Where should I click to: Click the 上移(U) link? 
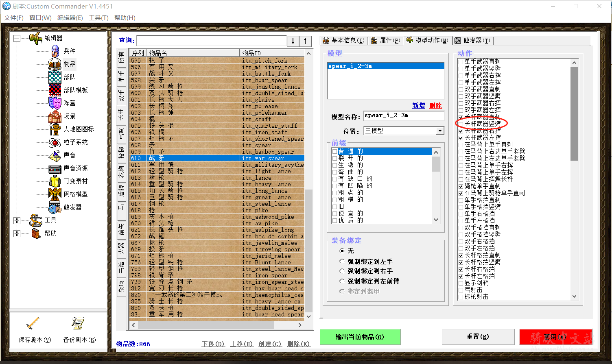241,344
